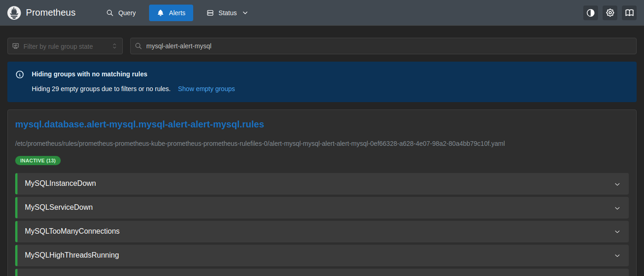
Task: Expand the MySQLTooManyConnections rule chevron
Action: (x=617, y=232)
